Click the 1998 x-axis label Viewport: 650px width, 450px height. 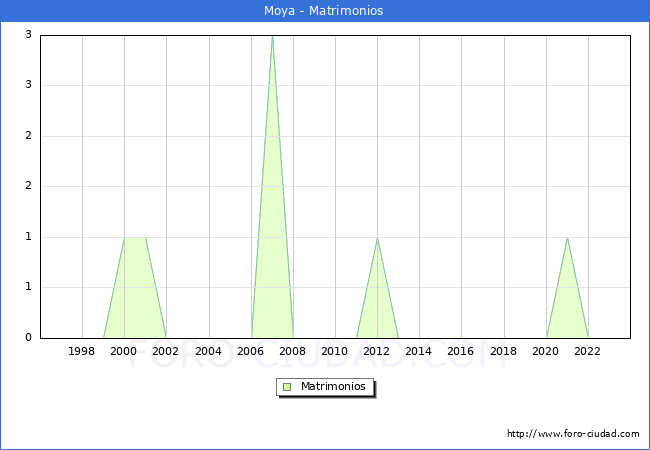coord(82,351)
